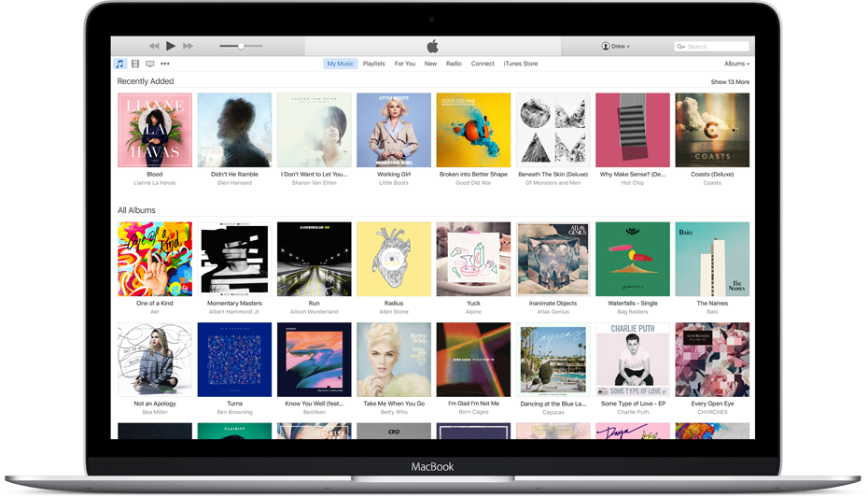Click the Born Cages artist name
Viewport: 868px width, 497px height.
(473, 412)
